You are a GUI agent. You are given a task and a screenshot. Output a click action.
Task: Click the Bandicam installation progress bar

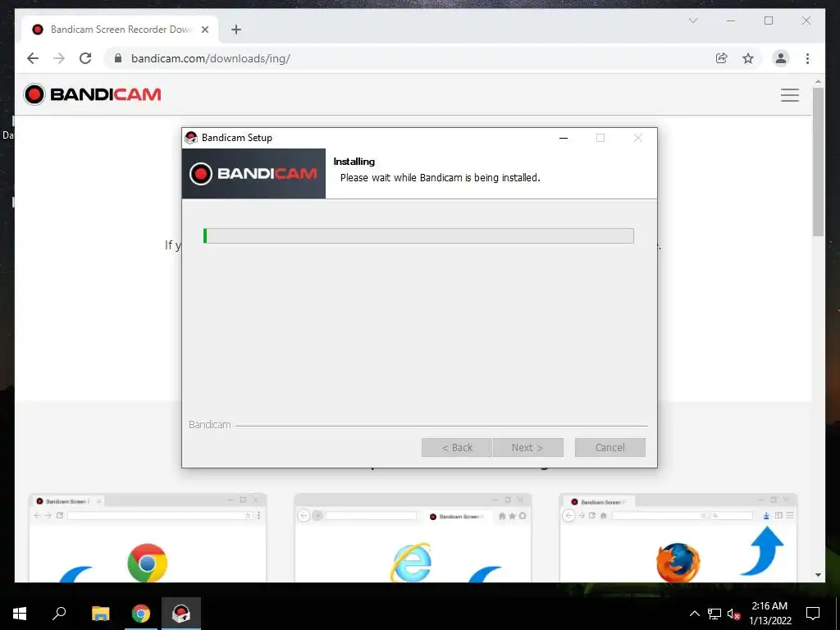[x=418, y=235]
